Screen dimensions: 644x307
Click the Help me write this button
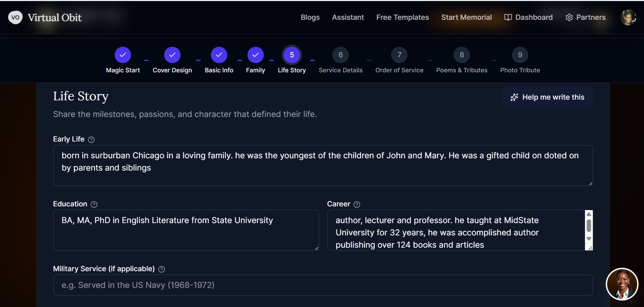547,97
